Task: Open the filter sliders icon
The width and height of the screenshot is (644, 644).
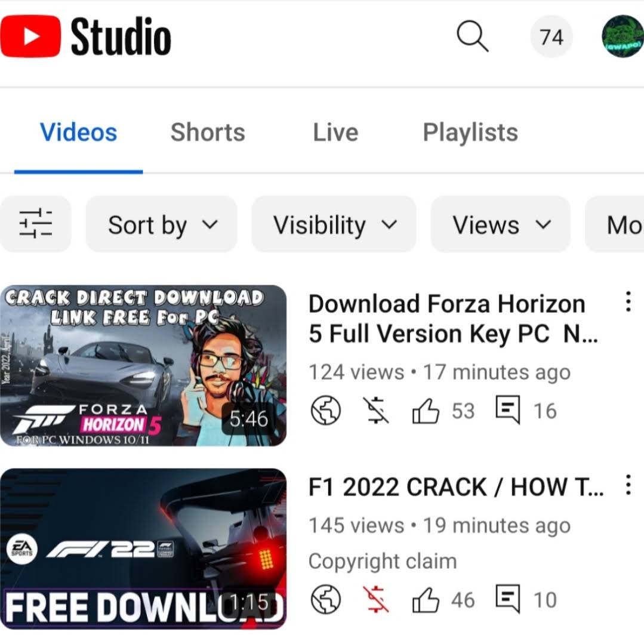Action: pyautogui.click(x=35, y=224)
